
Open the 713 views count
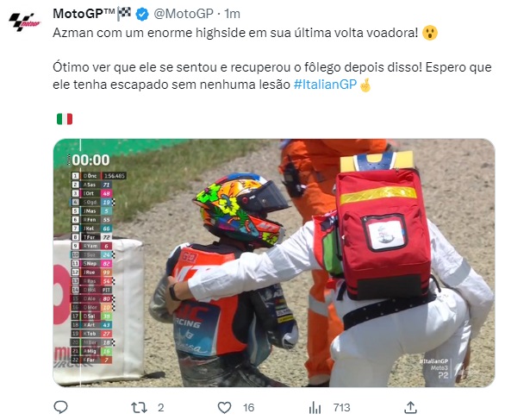click(x=342, y=408)
